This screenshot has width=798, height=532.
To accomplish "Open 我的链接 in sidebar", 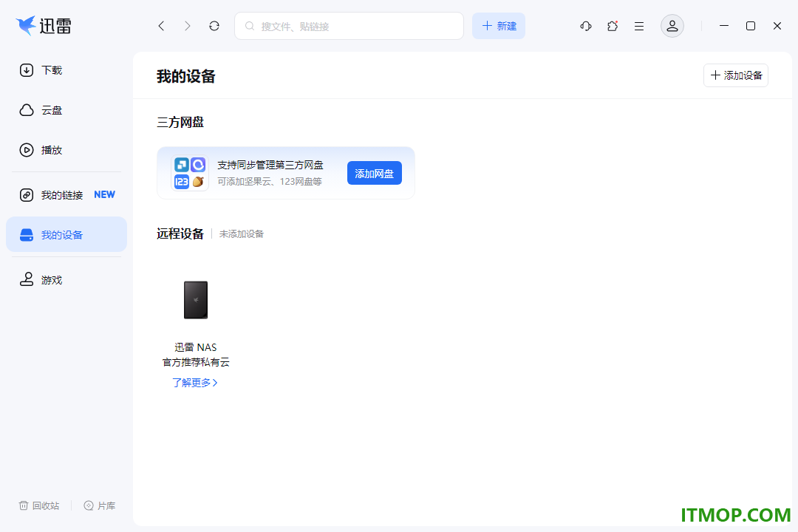I will point(66,195).
